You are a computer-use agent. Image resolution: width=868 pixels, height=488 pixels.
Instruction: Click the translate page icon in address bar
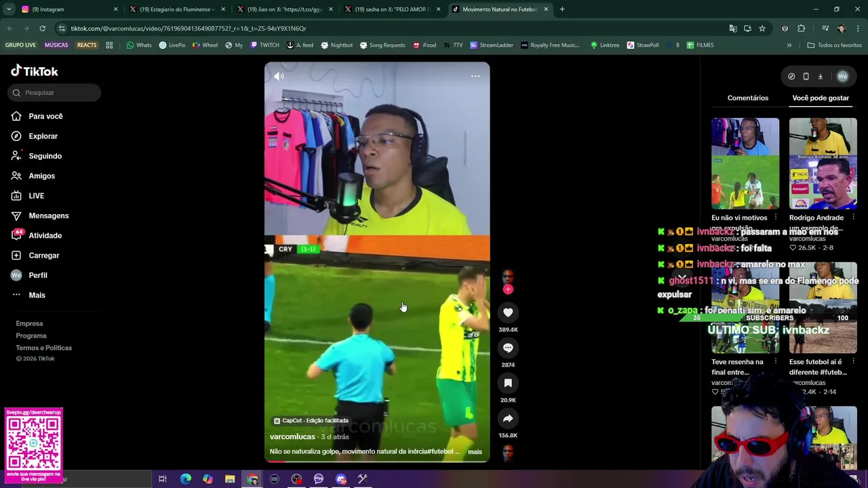tap(733, 28)
